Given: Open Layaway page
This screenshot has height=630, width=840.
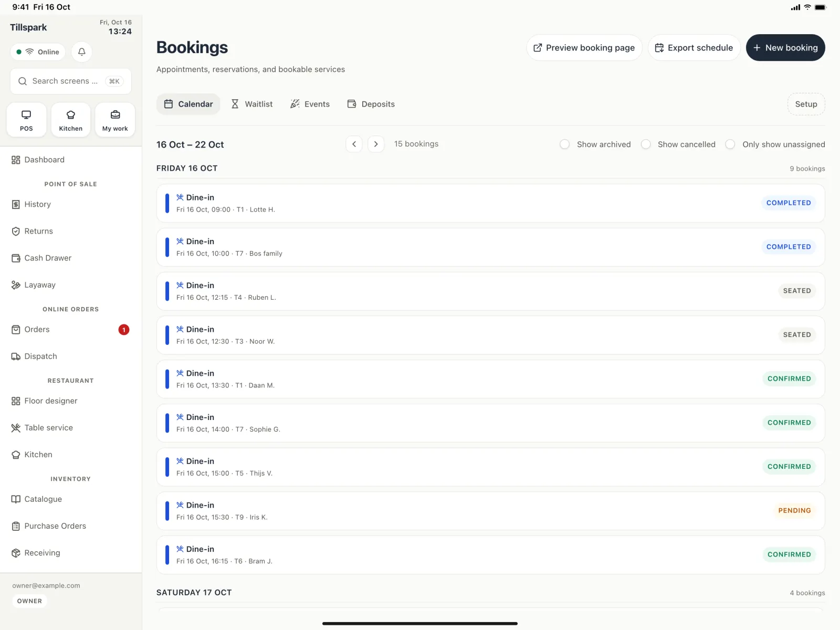Looking at the screenshot, I should pos(71,285).
